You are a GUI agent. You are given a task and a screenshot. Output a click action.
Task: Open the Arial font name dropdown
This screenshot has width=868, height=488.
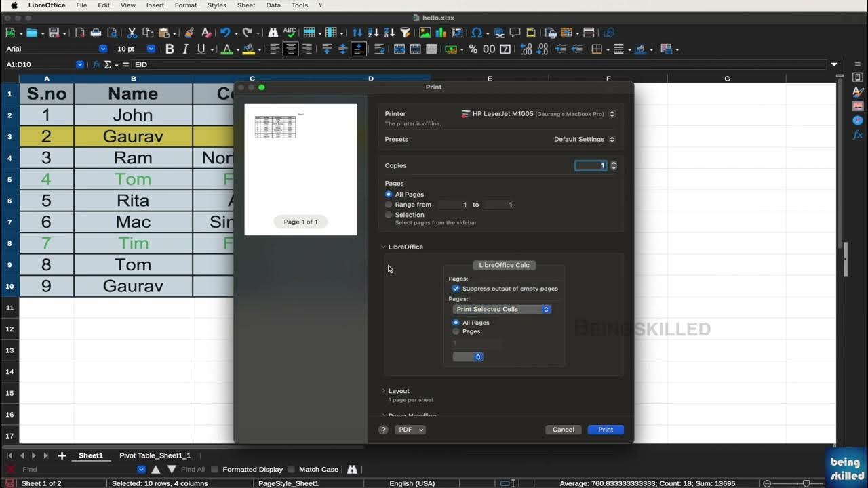103,49
